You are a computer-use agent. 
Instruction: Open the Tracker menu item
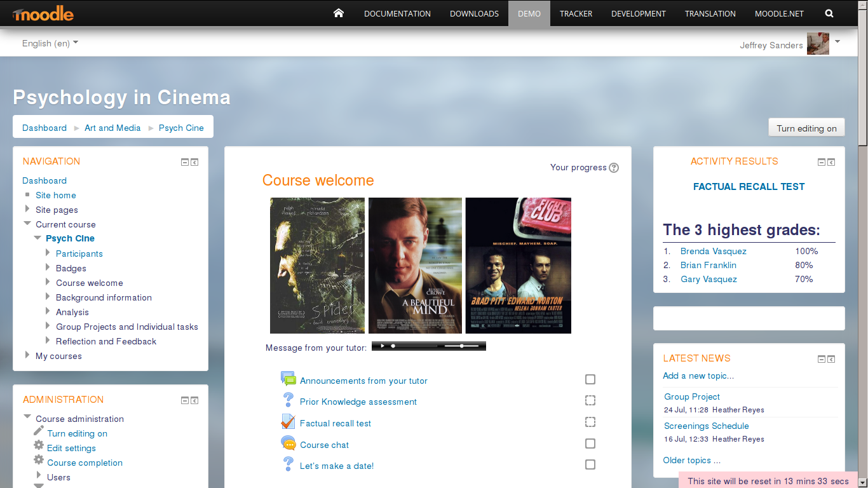click(576, 13)
